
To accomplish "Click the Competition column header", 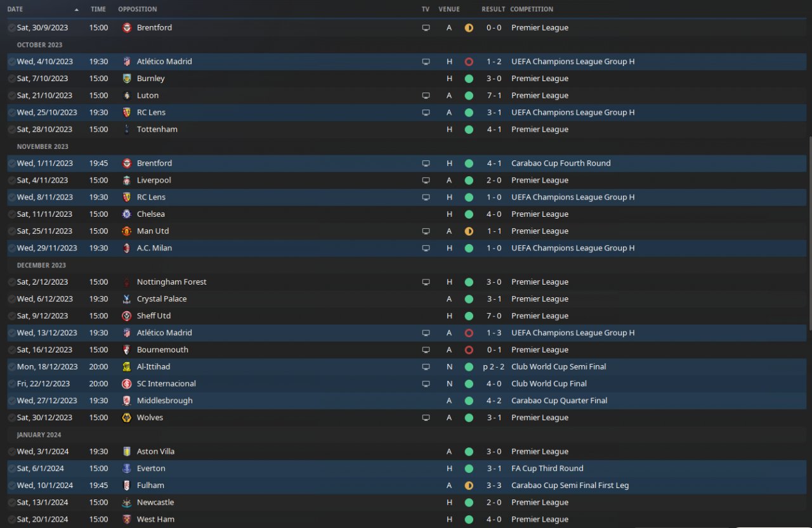I will pyautogui.click(x=532, y=10).
